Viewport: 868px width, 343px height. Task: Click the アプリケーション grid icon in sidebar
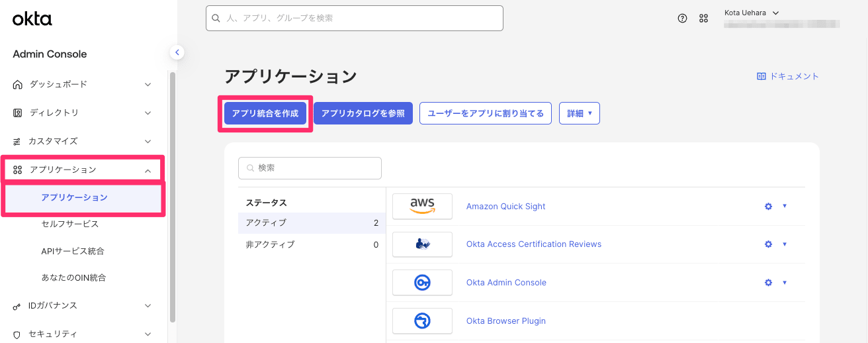pyautogui.click(x=18, y=170)
